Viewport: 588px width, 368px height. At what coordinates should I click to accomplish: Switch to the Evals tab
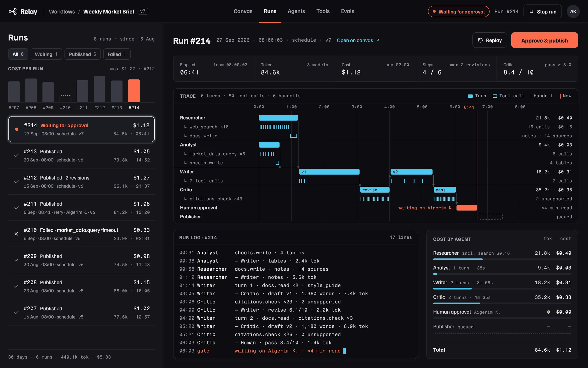tap(347, 11)
